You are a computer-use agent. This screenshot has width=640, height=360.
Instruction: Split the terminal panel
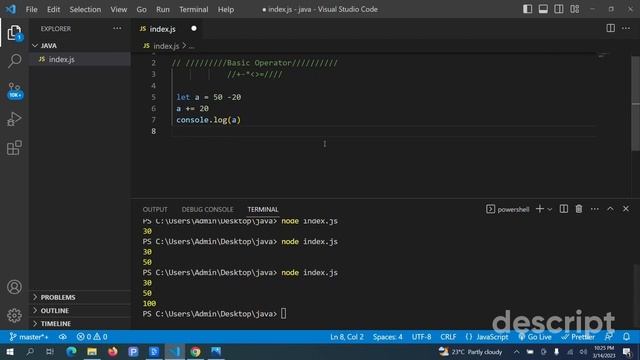(564, 209)
